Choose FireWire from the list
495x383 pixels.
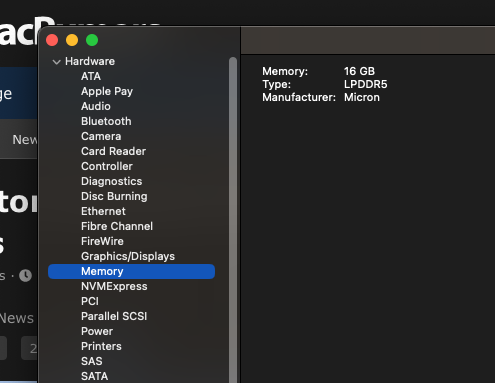[x=102, y=241]
